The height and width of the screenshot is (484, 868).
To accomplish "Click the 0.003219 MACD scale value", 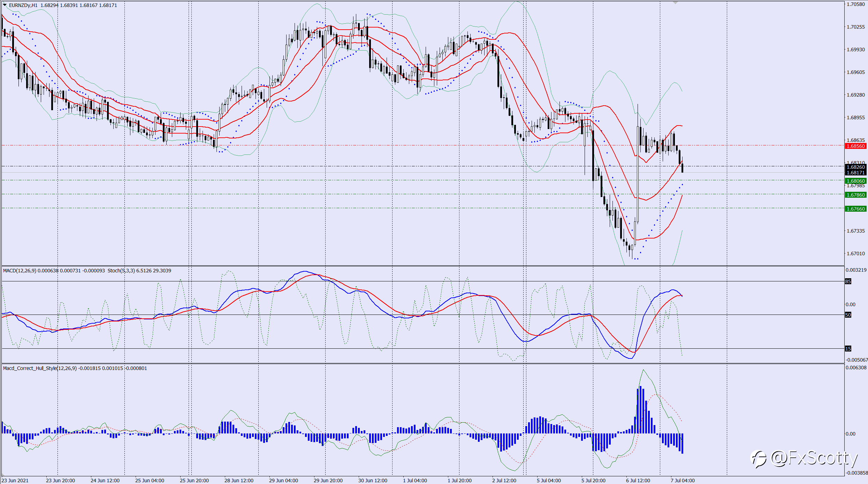I will tap(856, 270).
